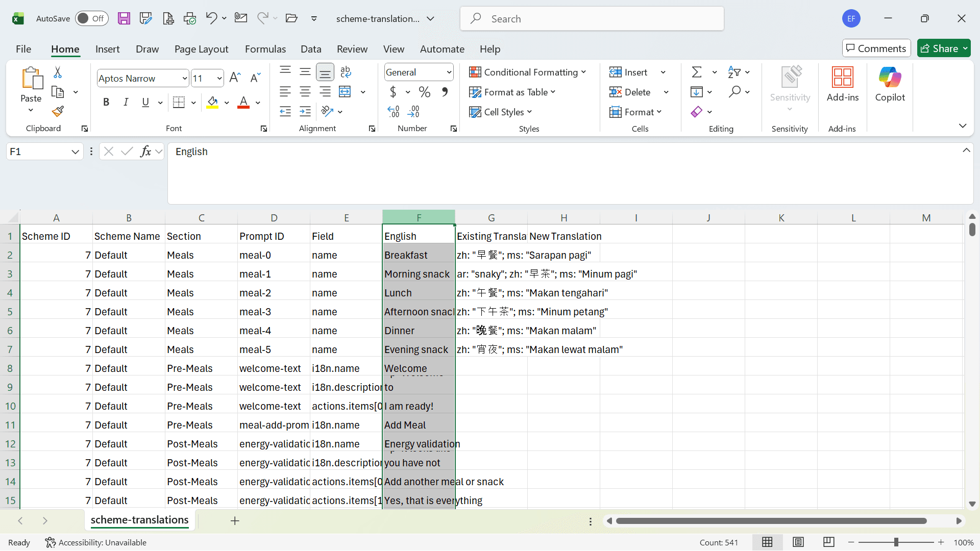Screen dimensions: 980x551
Task: Click the Increase Decimal icon
Action: click(394, 111)
